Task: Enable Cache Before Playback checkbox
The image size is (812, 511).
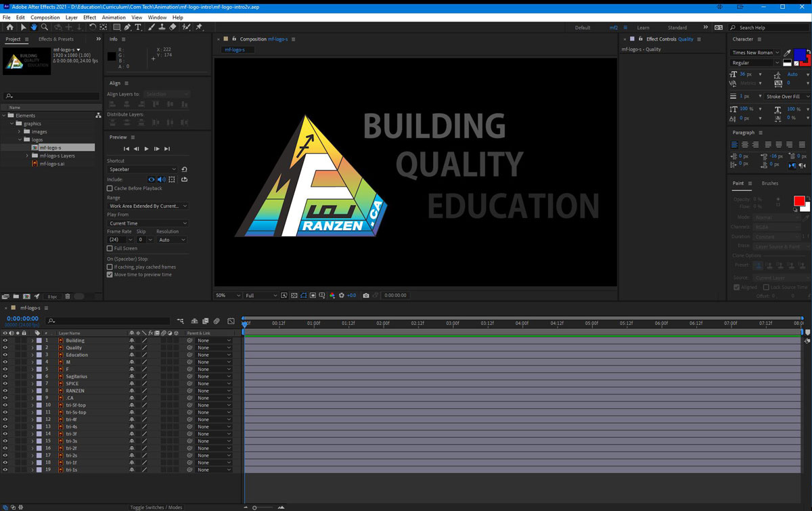Action: (x=110, y=188)
